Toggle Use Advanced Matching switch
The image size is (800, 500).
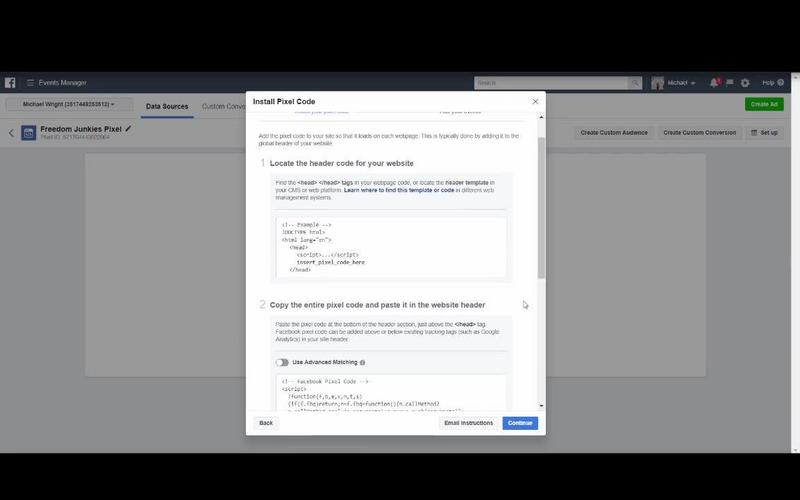(282, 362)
